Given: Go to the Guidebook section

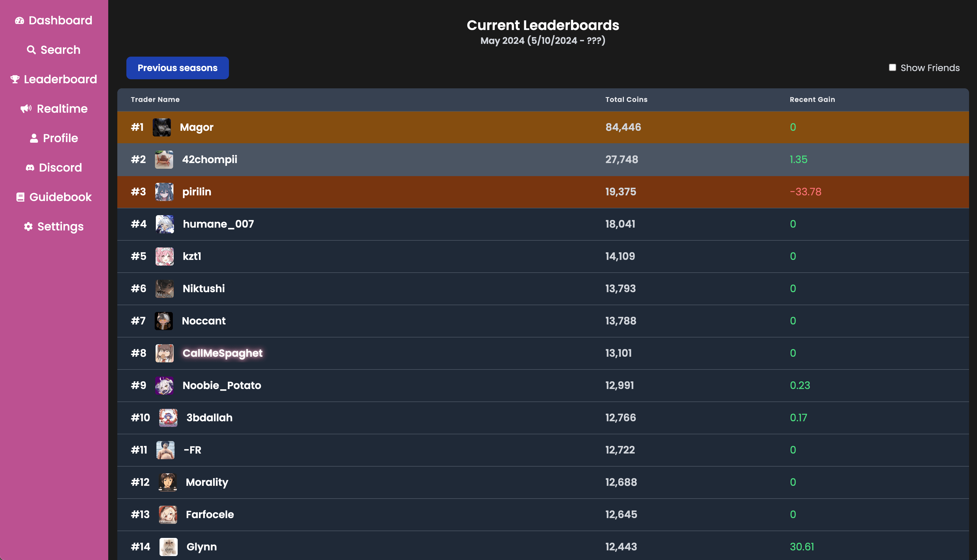Looking at the screenshot, I should tap(60, 197).
